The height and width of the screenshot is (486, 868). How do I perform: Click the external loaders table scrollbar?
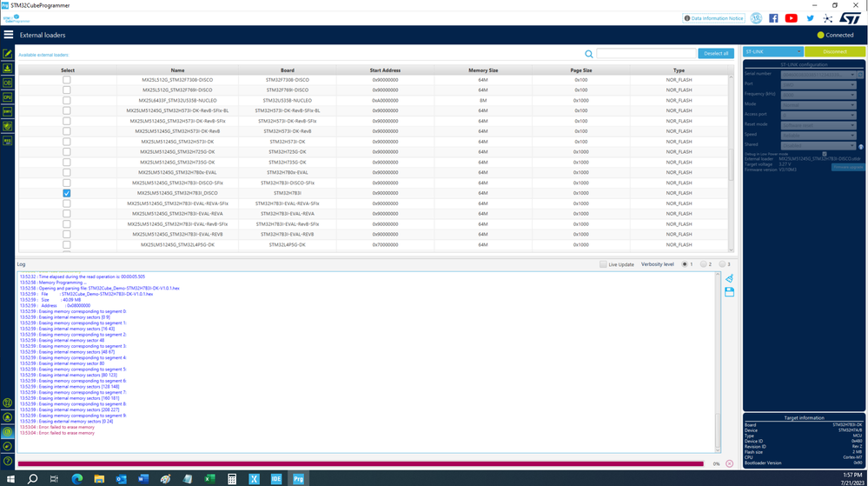coord(731,164)
